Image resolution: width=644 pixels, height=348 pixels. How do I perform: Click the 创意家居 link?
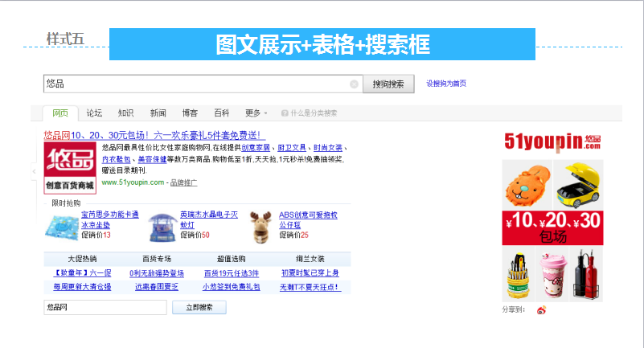[x=256, y=148]
